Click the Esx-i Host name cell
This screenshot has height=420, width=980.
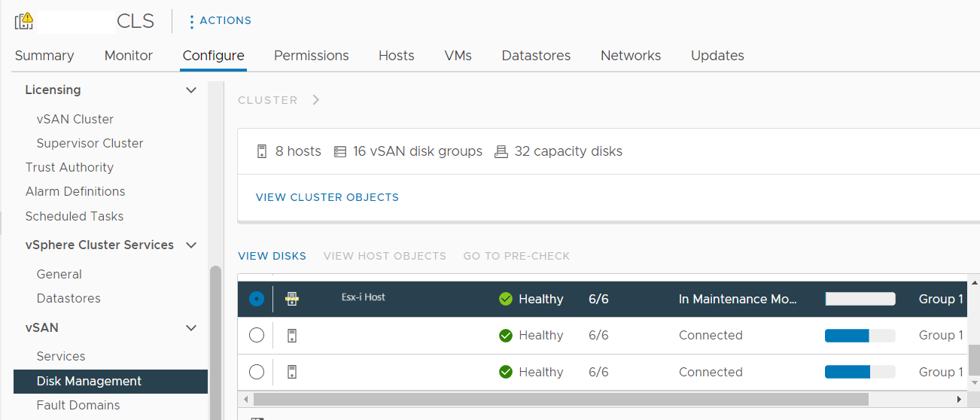coord(364,297)
